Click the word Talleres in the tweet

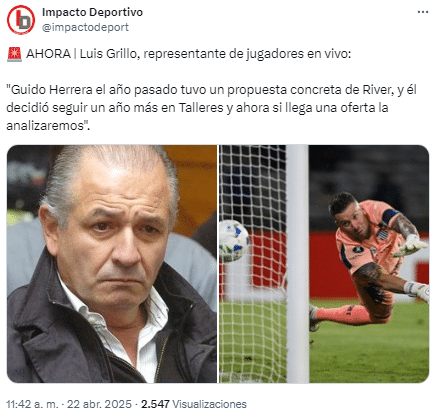201,108
